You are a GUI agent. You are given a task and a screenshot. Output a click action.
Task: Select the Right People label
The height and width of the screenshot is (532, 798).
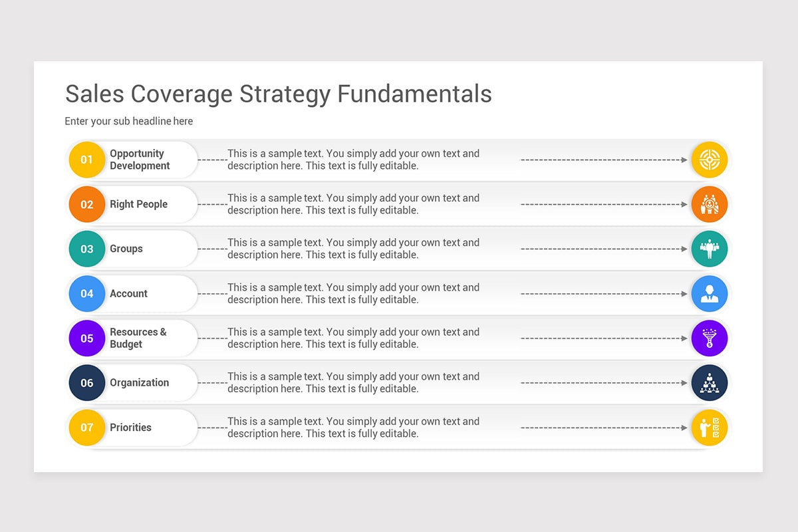[138, 204]
